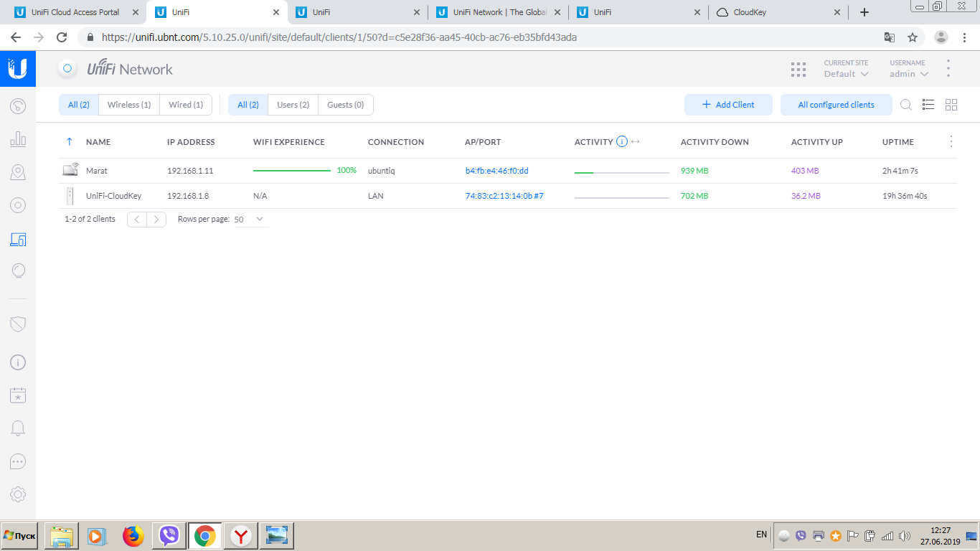This screenshot has height=551, width=980.
Task: Open live chat bubble icon in sidebar
Action: coord(18,461)
